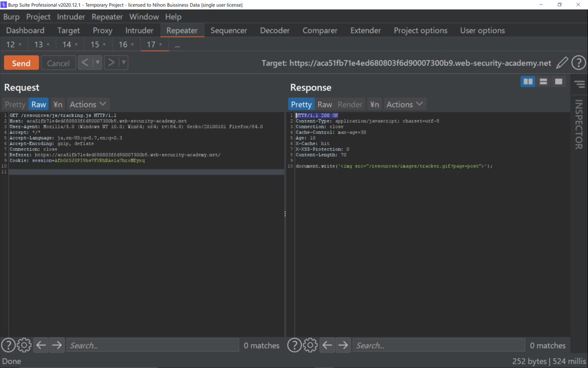Viewport: 588px width, 368px height.
Task: Switch to the Comparer tab
Action: [321, 30]
